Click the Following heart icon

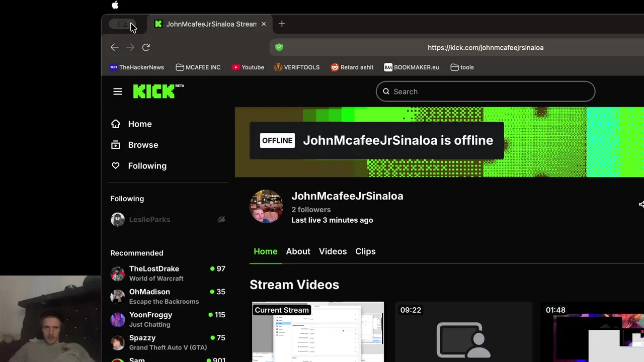tap(116, 165)
